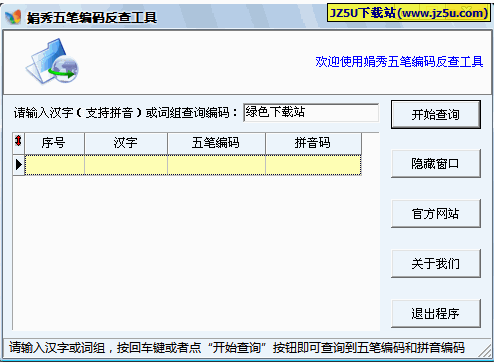Click the blue welcome text 欢迎使用娟秀五笔编码反查工具
The image size is (494, 363).
(399, 62)
